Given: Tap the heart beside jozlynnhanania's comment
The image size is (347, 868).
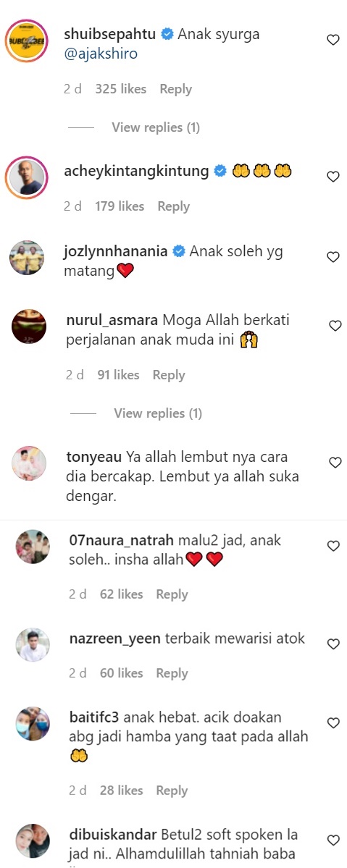Looking at the screenshot, I should (x=333, y=257).
